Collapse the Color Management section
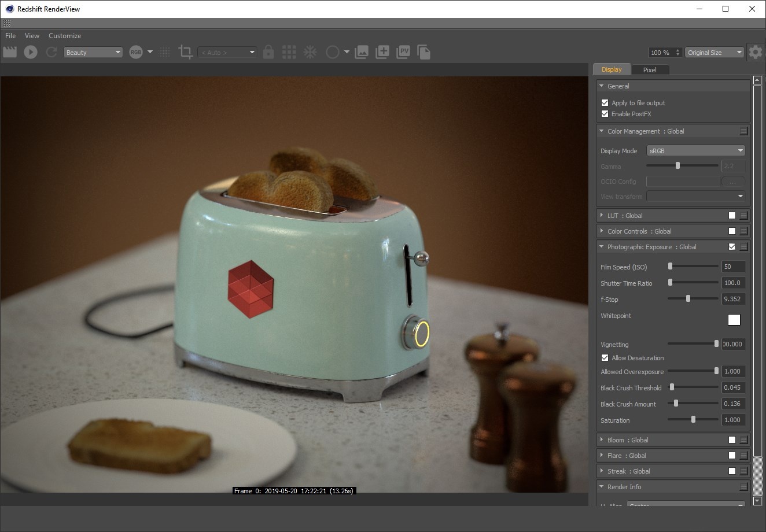The image size is (766, 532). click(x=602, y=131)
